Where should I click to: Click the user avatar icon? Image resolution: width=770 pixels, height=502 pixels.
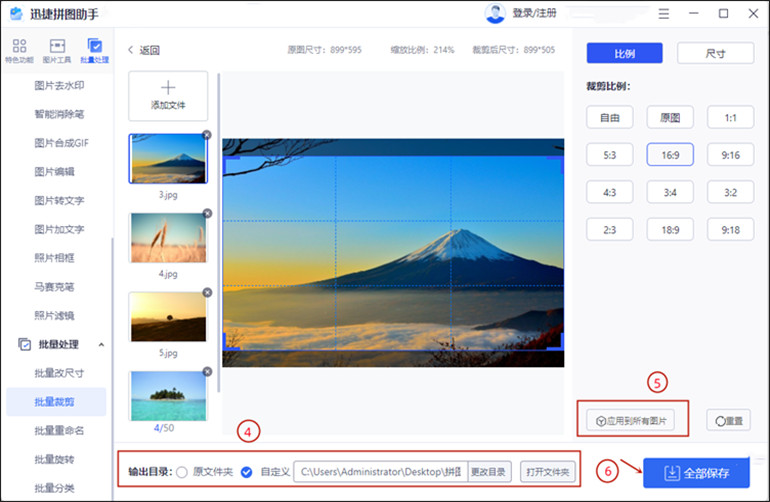495,13
